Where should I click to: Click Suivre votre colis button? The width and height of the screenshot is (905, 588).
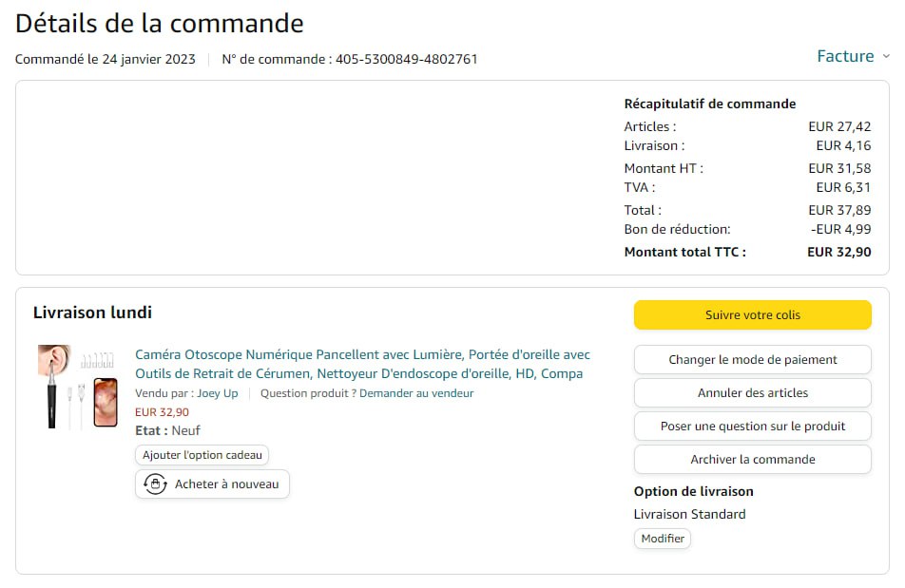pos(752,315)
